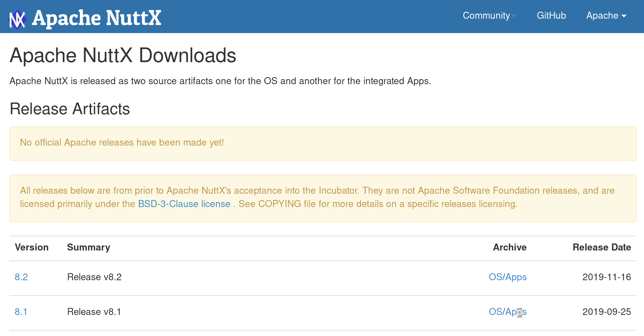
Task: Expand the Apache dropdown menu
Action: (x=606, y=15)
